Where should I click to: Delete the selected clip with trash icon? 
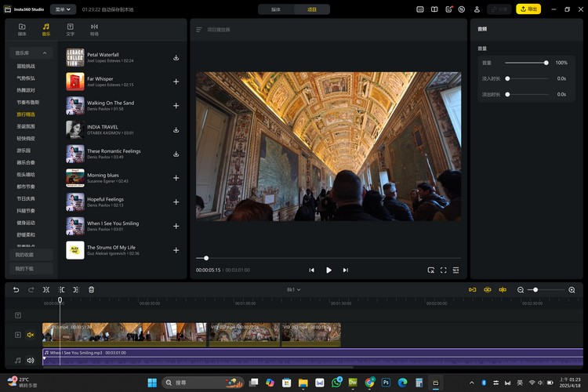coord(92,289)
